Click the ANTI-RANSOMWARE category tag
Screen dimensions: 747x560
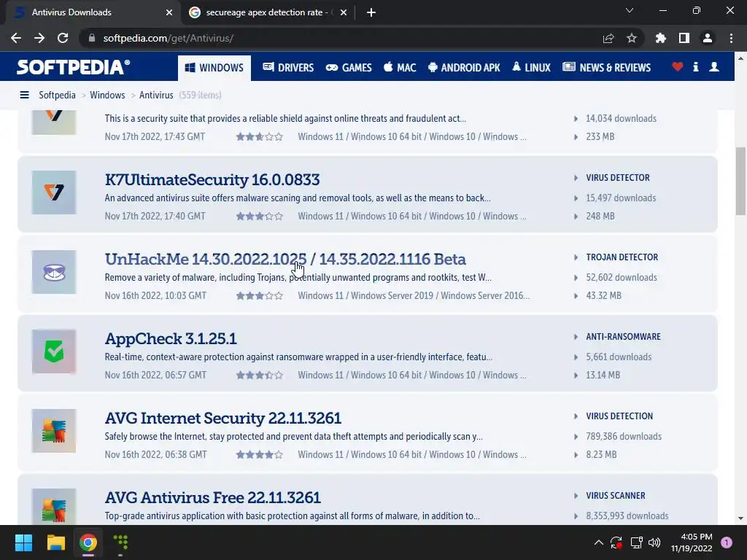click(x=623, y=337)
